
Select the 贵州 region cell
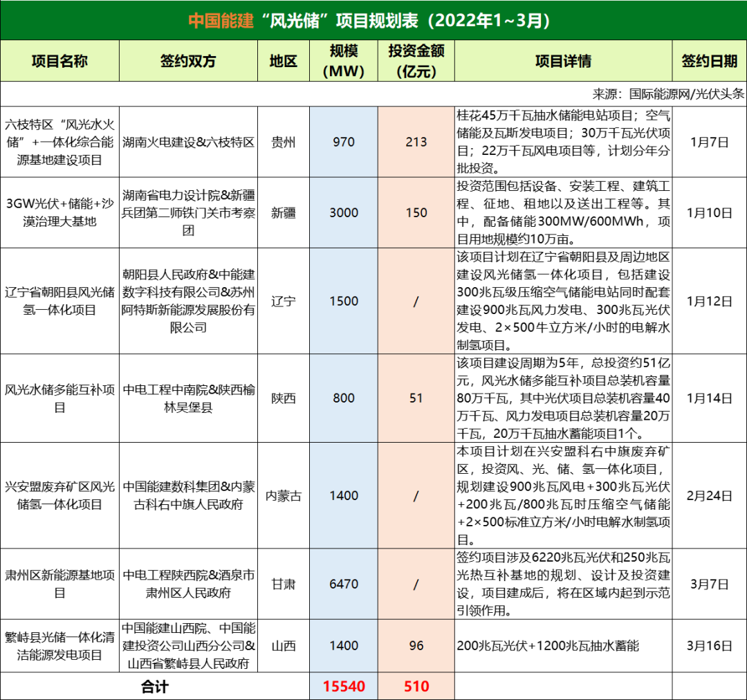[x=283, y=142]
